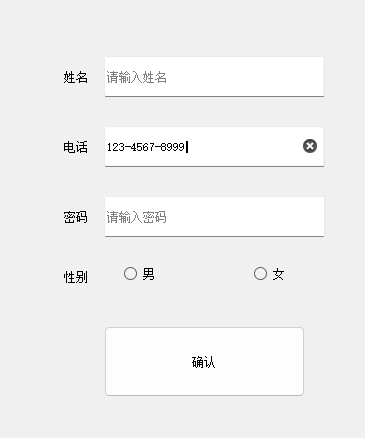Click the 电话 field label
Image resolution: width=365 pixels, height=438 pixels.
coord(76,147)
